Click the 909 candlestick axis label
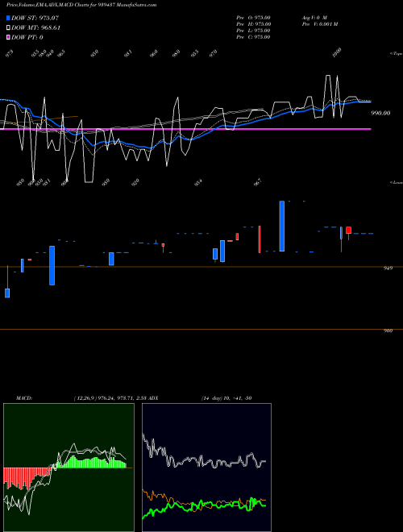Viewport: 403px width, 532px height. 388,330
